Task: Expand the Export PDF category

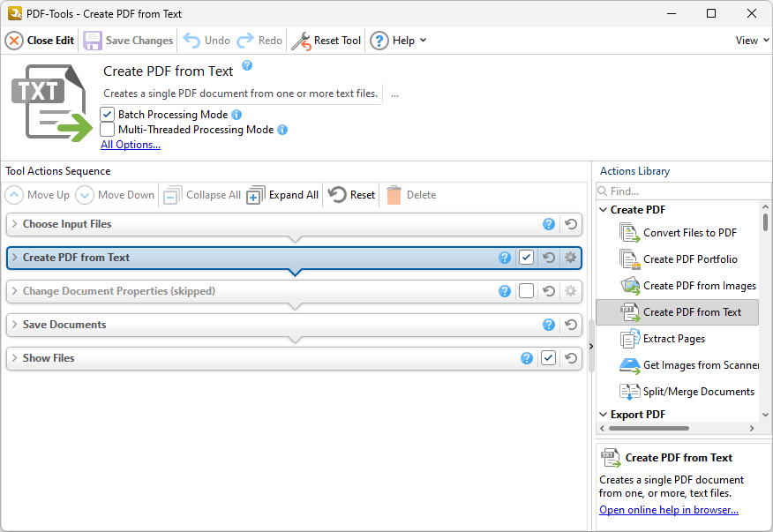Action: [604, 414]
